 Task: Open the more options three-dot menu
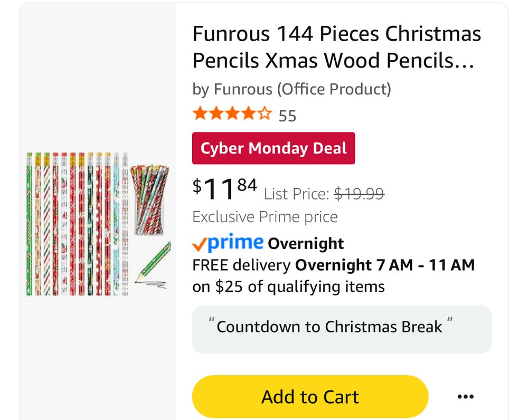465,397
